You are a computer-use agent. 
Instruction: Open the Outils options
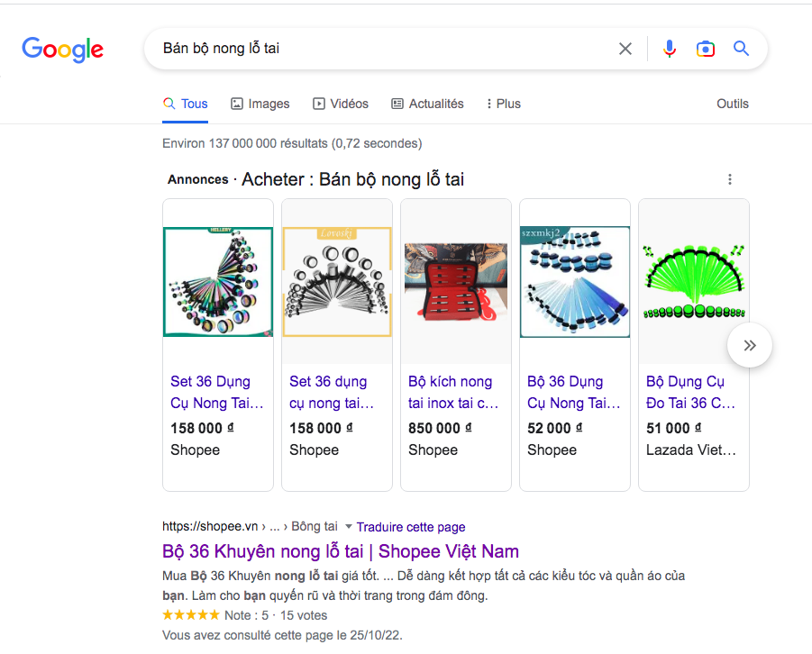tap(732, 104)
